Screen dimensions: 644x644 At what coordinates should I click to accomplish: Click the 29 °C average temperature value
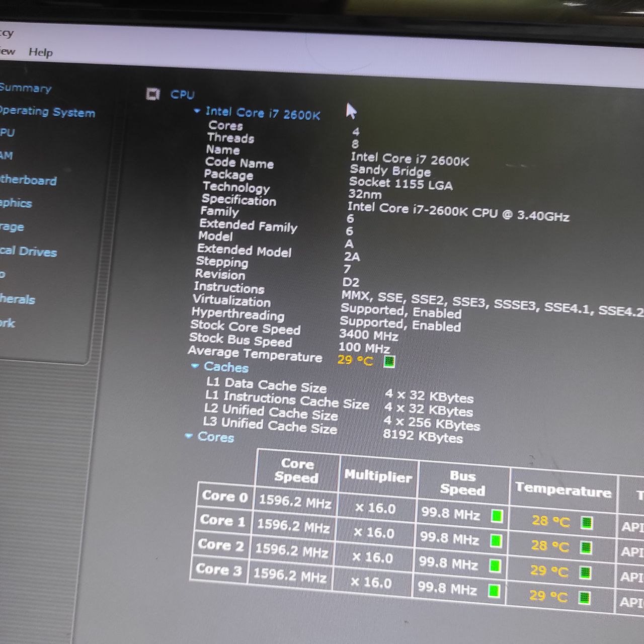point(355,360)
